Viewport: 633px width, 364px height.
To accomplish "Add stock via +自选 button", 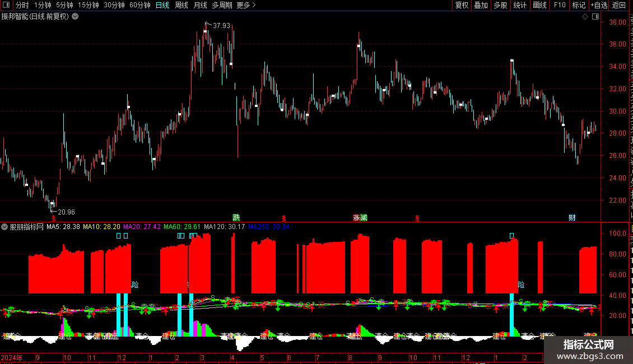I will pyautogui.click(x=599, y=5).
